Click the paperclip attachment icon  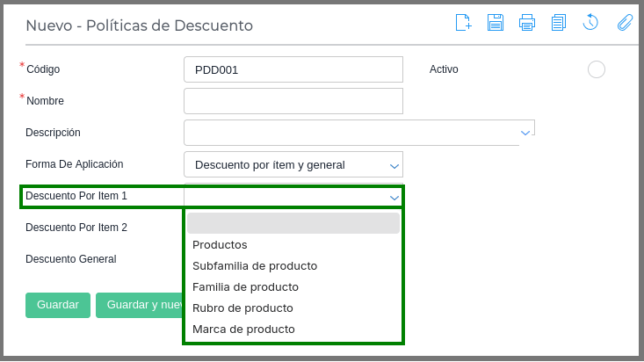coord(625,23)
